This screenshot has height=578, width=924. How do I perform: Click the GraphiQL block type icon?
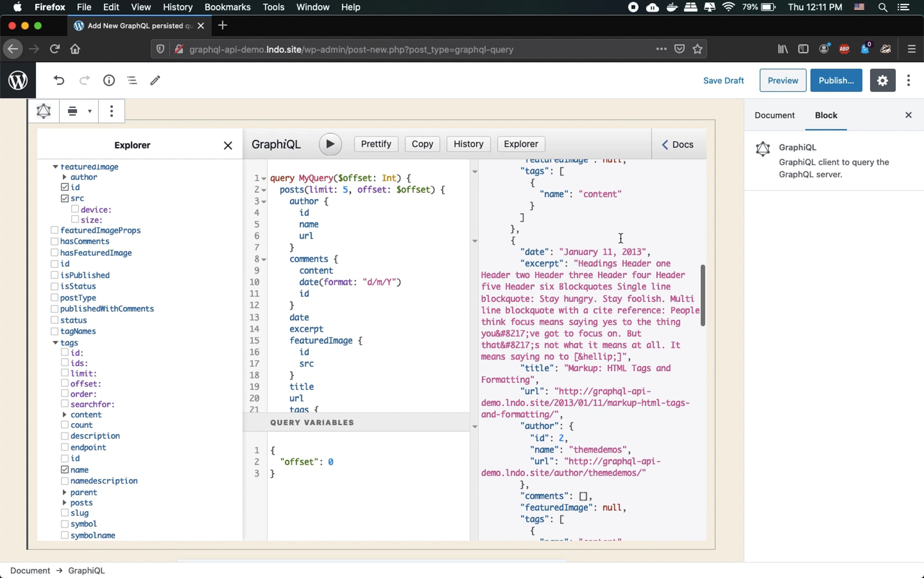point(44,111)
